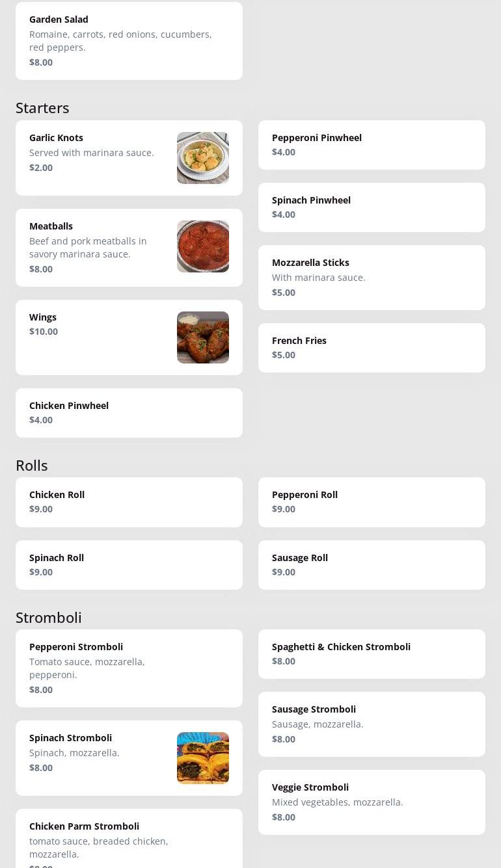
Task: Click the Meatballs photo thumbnail
Action: click(202, 246)
